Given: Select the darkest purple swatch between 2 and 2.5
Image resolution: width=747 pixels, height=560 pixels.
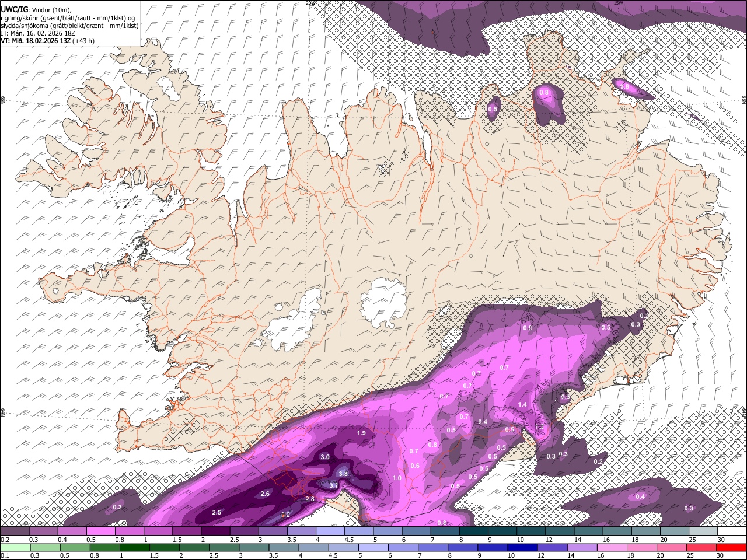Looking at the screenshot, I should (215, 531).
